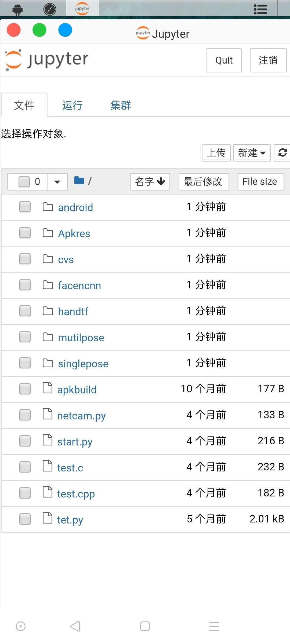Open the selection filter dropdown arrow
This screenshot has width=290, height=644.
point(57,182)
